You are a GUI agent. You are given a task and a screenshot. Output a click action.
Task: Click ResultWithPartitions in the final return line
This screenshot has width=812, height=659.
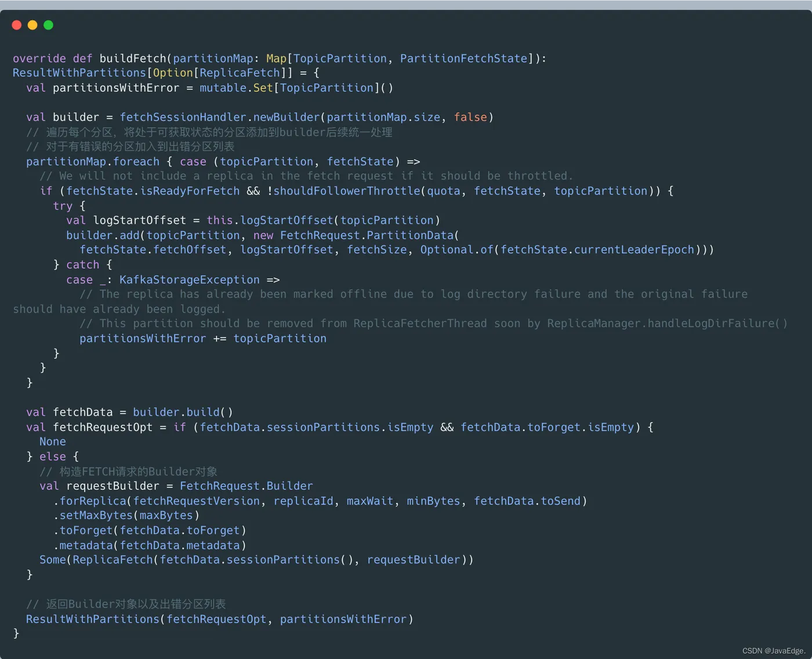93,620
